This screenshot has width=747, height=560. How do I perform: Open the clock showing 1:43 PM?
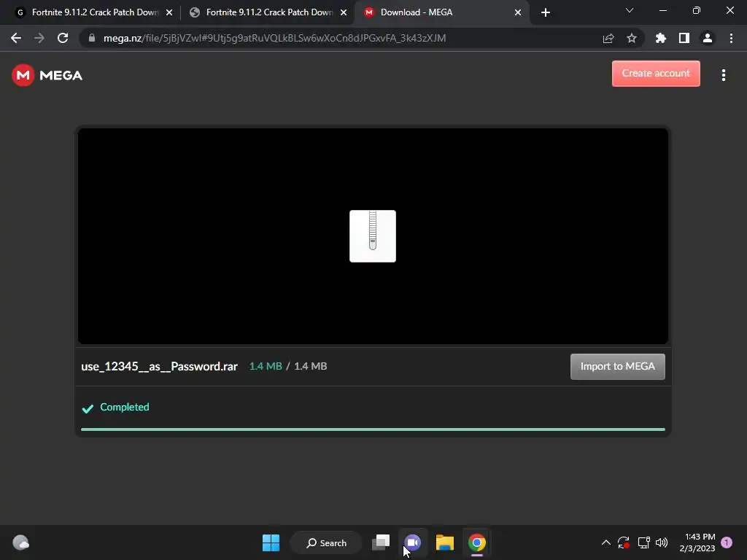pyautogui.click(x=697, y=542)
